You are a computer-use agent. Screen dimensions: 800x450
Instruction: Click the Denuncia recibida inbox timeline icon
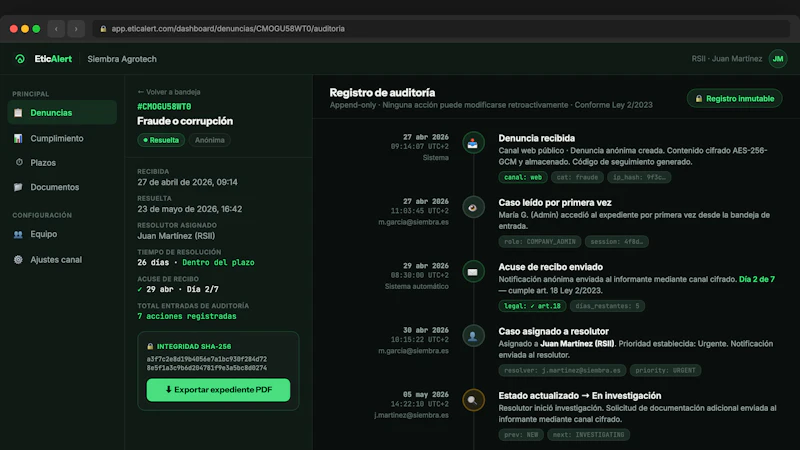[473, 143]
